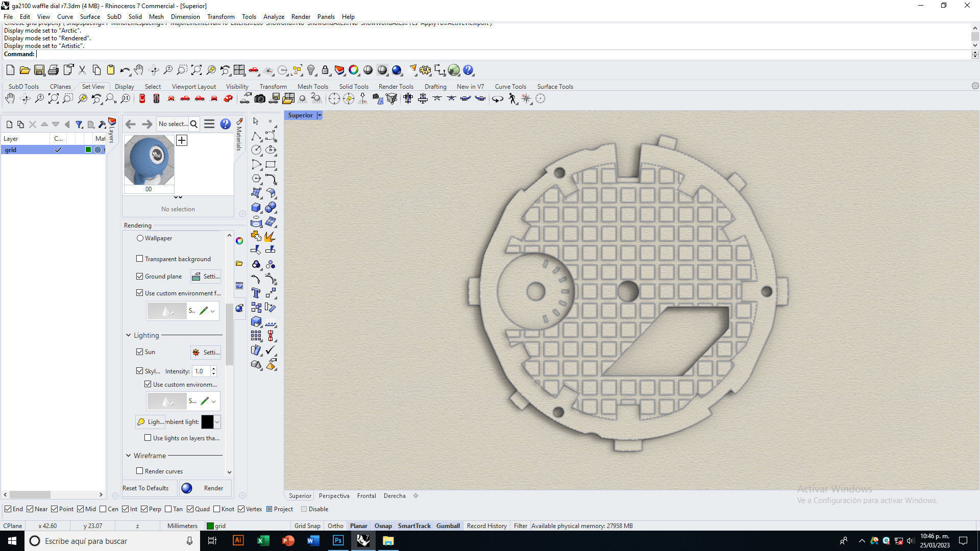Open Ground plane Settings button

coord(206,277)
